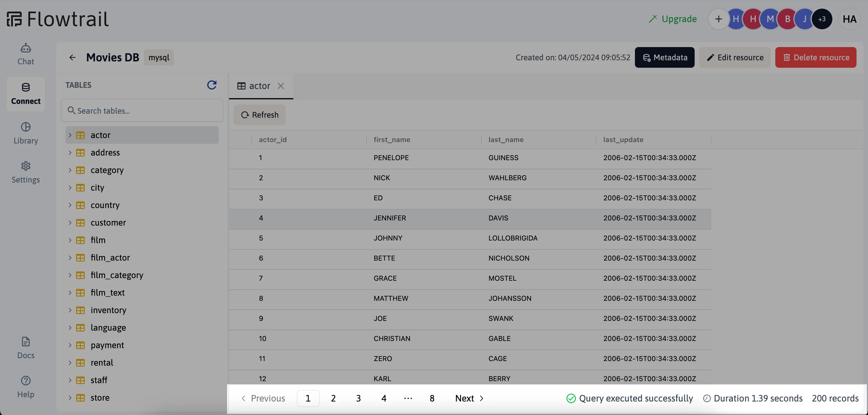Go to page 3 of results
The width and height of the screenshot is (868, 415).
coord(359,398)
